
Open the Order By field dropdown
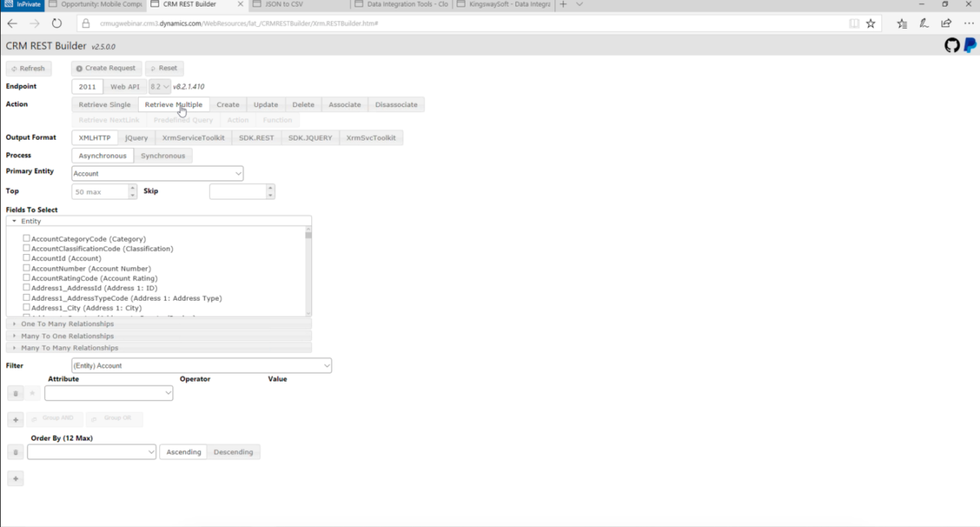(x=91, y=452)
